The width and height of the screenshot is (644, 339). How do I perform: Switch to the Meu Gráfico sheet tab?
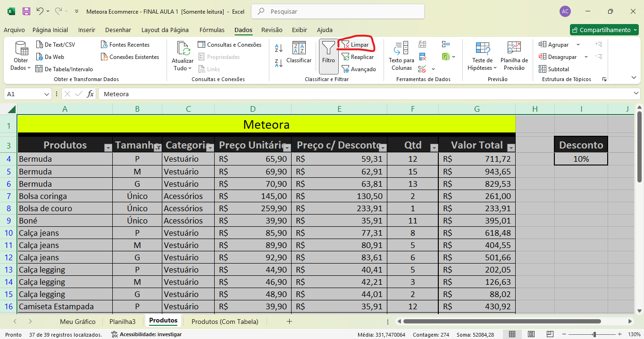point(77,322)
